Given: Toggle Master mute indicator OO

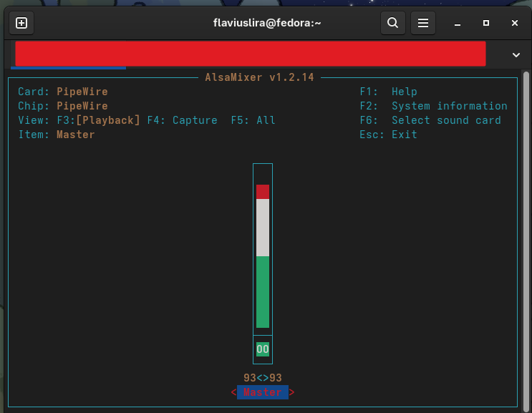Looking at the screenshot, I should (x=263, y=349).
